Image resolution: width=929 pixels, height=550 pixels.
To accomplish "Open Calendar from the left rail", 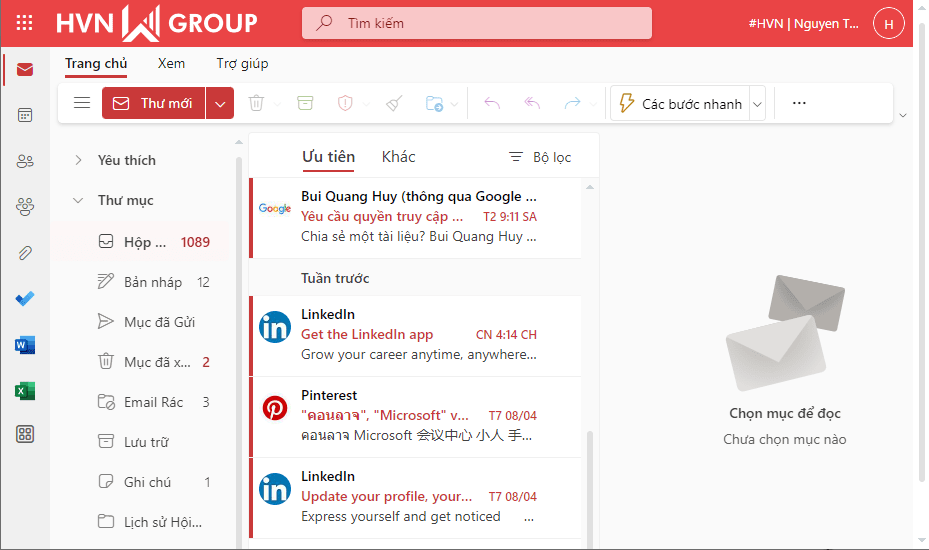I will point(25,115).
